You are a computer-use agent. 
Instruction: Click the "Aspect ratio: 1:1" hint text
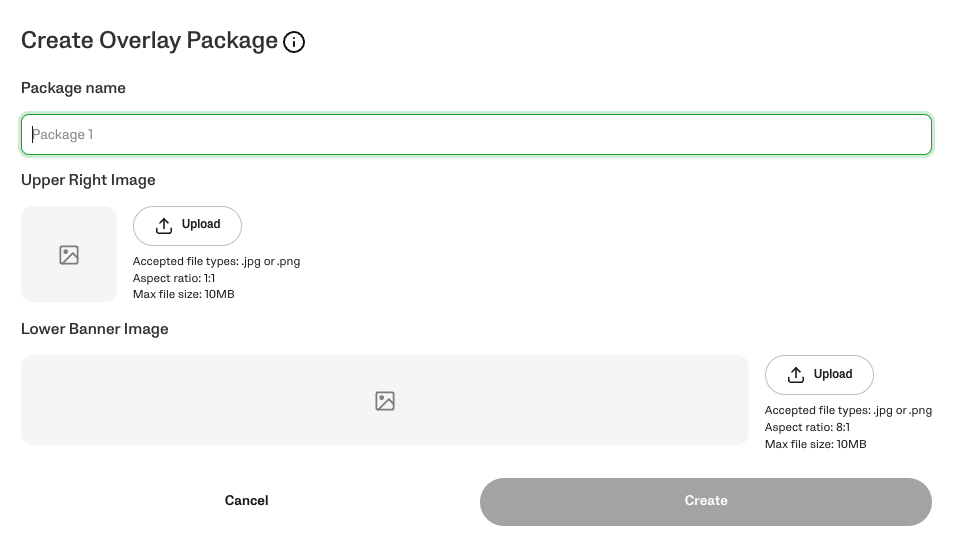[174, 278]
